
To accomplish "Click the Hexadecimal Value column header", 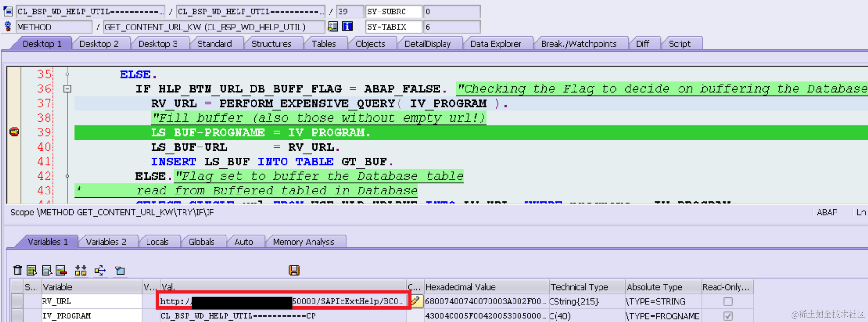I will click(x=486, y=287).
